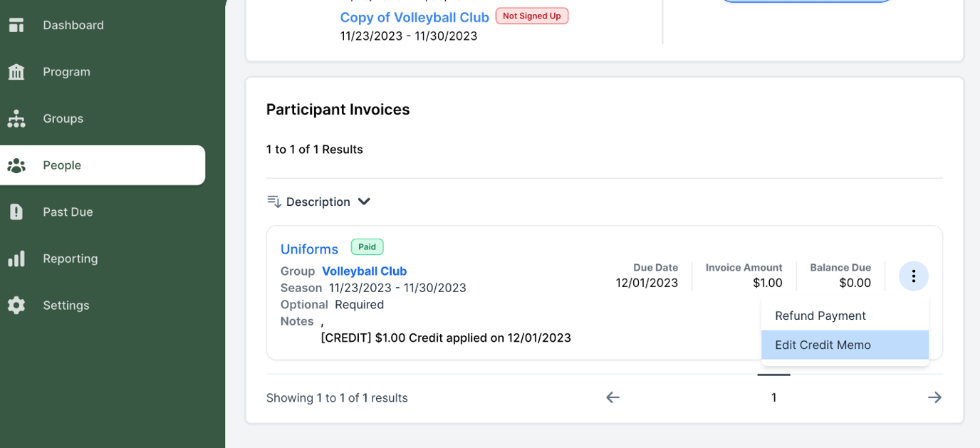Open Settings via the gear icon
The image size is (980, 448).
[16, 305]
